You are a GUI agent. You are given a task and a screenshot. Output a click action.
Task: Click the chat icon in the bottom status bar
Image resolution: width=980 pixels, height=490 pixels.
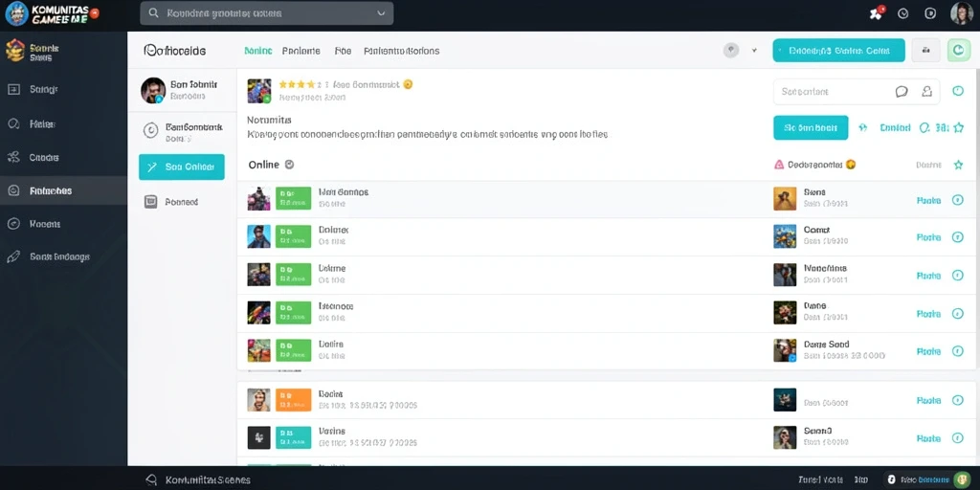click(150, 480)
